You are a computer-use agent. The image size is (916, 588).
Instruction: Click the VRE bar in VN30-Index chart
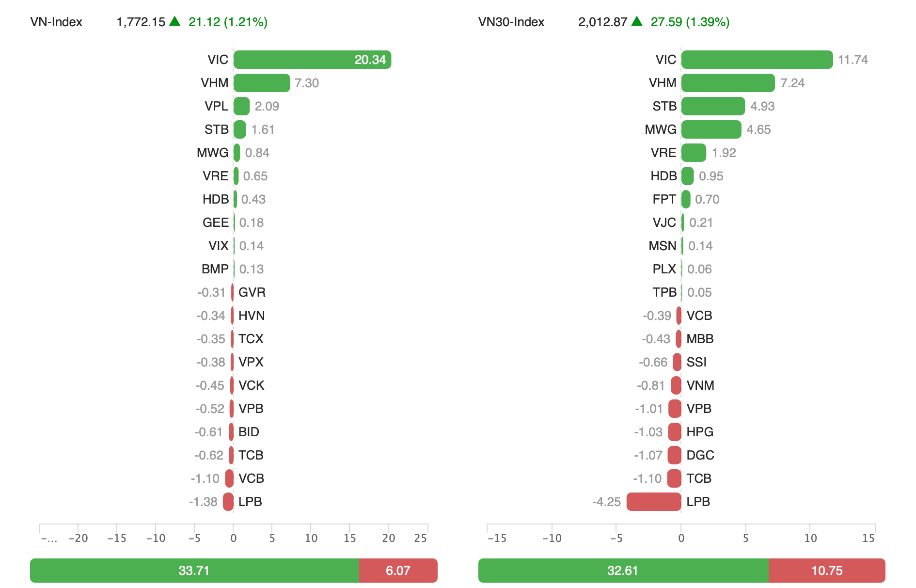(694, 153)
